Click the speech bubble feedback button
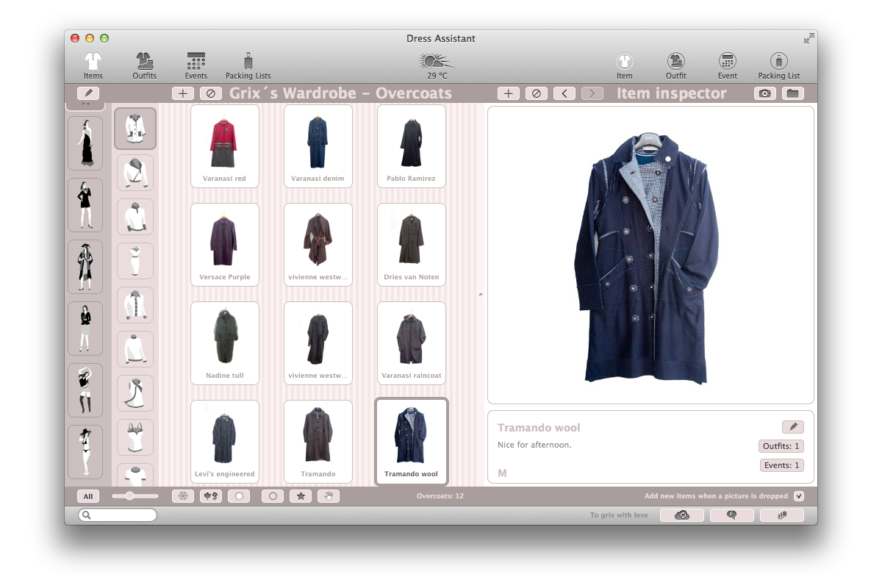The width and height of the screenshot is (882, 588). click(732, 515)
